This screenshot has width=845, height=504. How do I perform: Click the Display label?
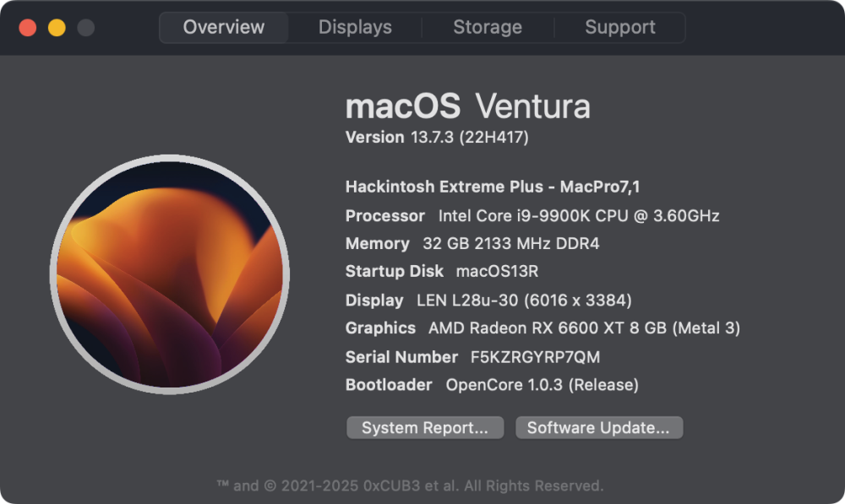tap(374, 300)
